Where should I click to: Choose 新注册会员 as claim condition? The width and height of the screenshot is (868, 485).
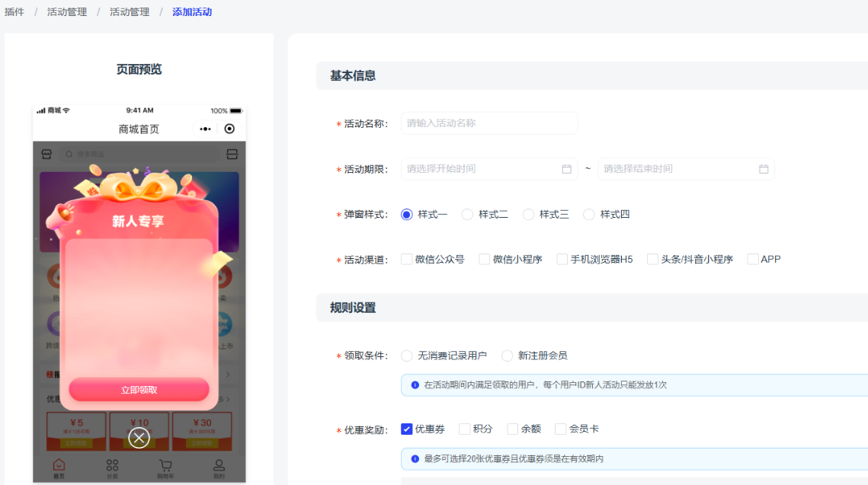[507, 356]
